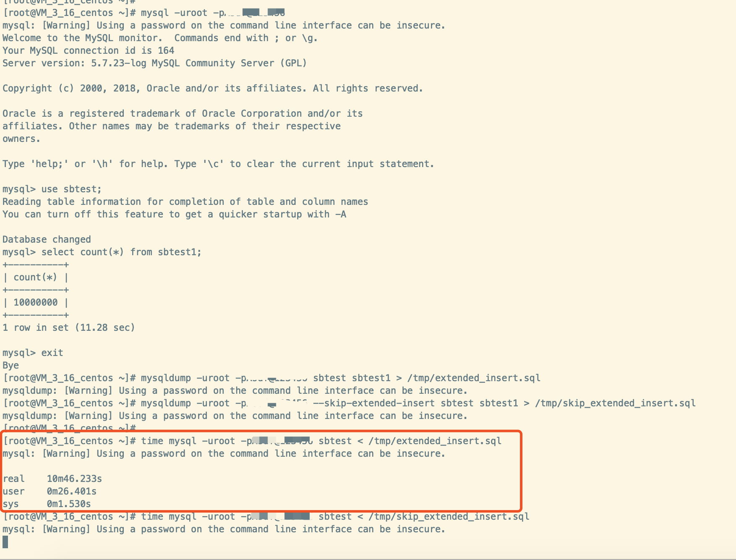Click the 10000000 count result value

pyautogui.click(x=36, y=302)
